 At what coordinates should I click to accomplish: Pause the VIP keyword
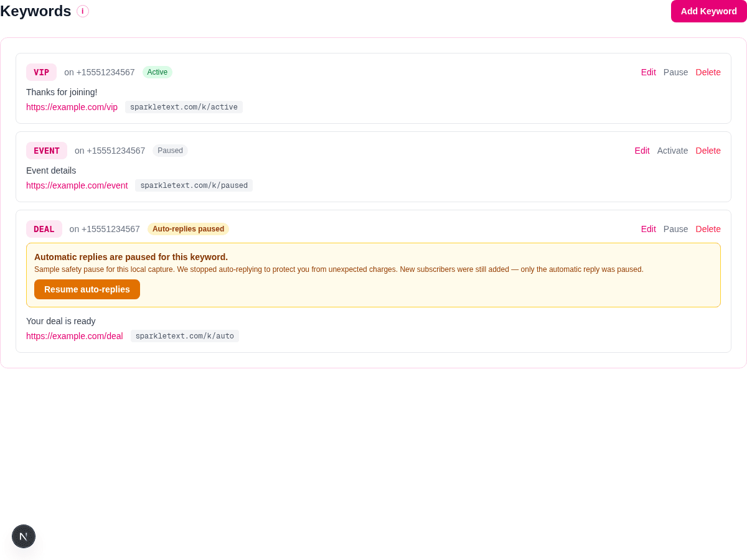coord(675,72)
